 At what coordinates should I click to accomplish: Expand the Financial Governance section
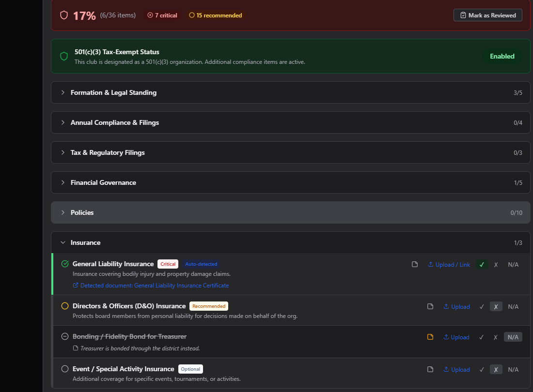click(x=291, y=182)
